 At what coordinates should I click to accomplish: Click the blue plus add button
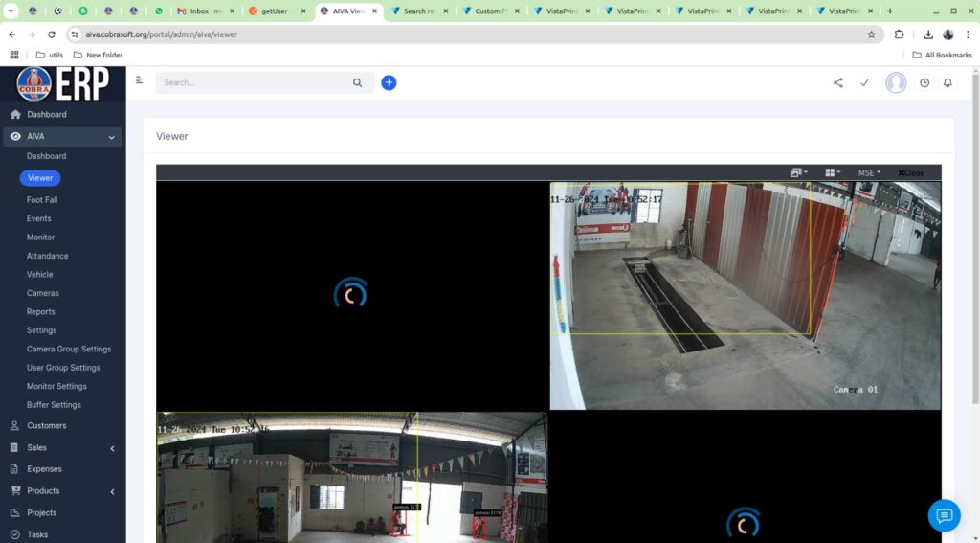389,82
